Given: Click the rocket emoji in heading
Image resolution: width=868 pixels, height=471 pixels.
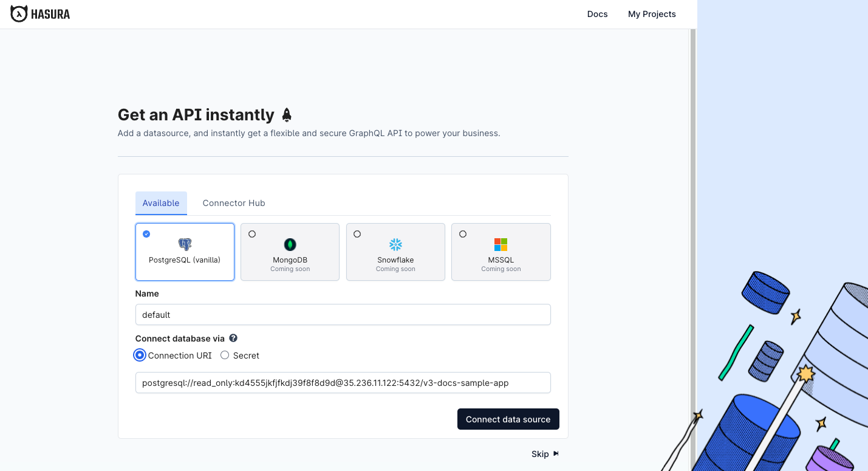Looking at the screenshot, I should click(287, 114).
